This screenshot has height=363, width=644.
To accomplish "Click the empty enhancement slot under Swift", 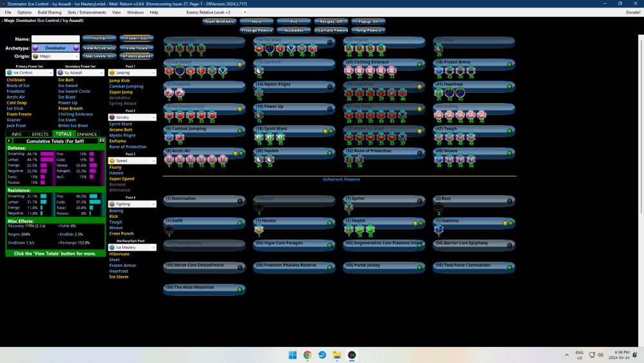I will tap(169, 229).
